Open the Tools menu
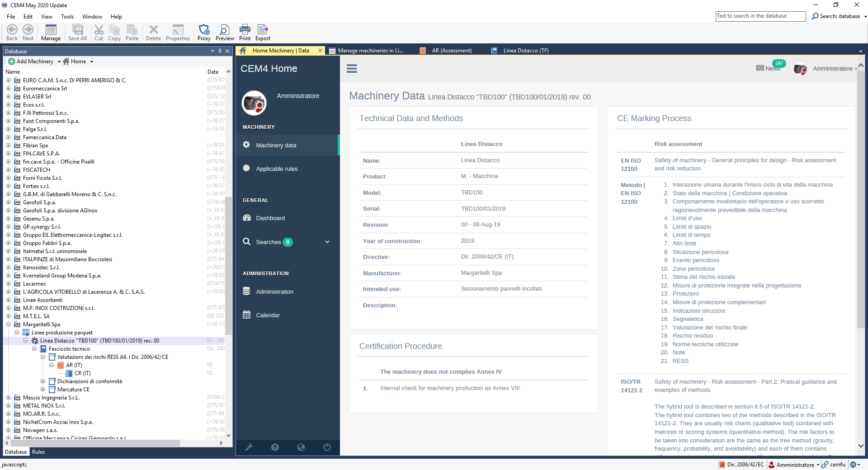 (x=67, y=17)
